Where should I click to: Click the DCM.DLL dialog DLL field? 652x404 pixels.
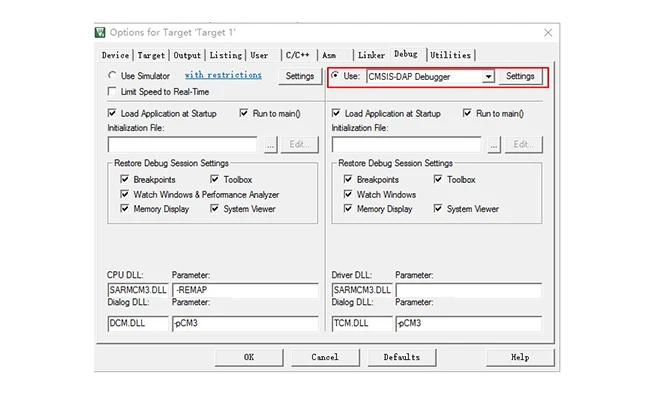point(138,323)
